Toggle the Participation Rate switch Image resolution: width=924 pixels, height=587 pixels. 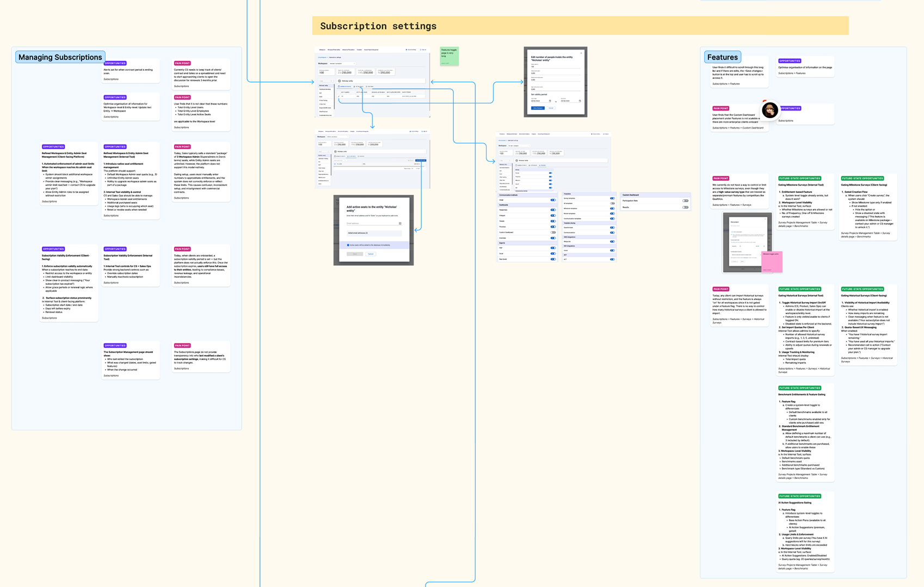pos(685,200)
